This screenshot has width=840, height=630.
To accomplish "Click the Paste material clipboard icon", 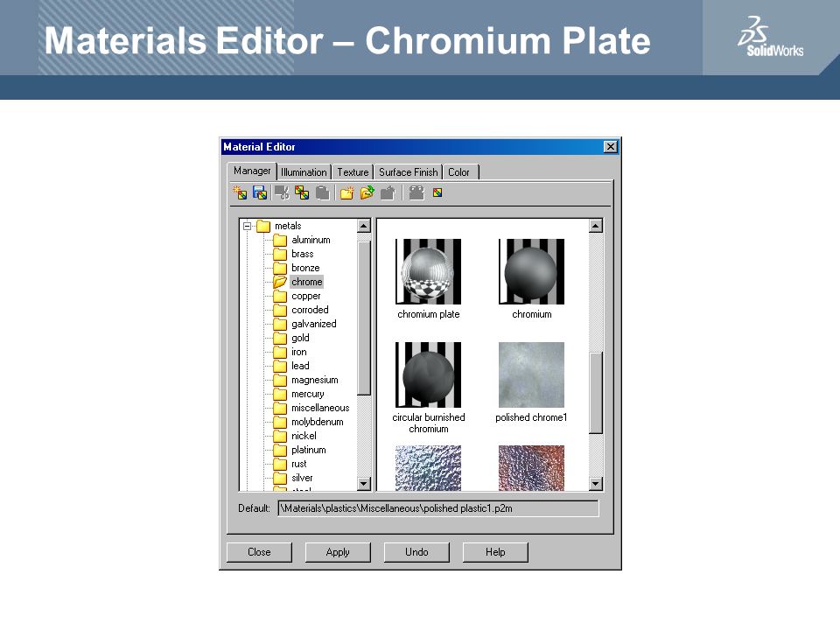I will [323, 192].
